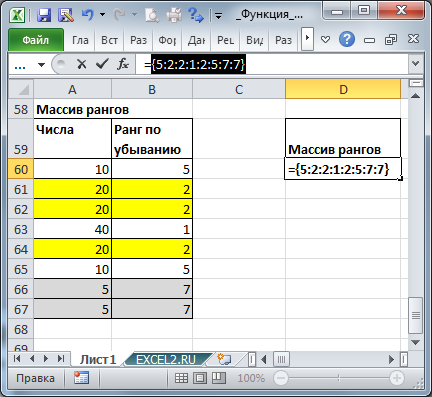Image resolution: width=432 pixels, height=397 pixels.
Task: Click the zoom in plus button
Action: point(396,378)
